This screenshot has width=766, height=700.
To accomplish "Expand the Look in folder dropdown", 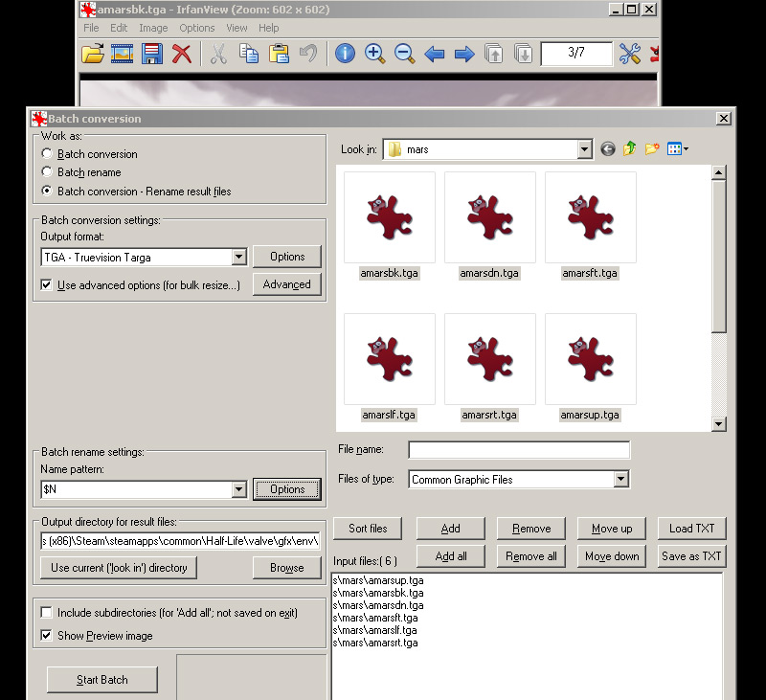I will (x=584, y=149).
